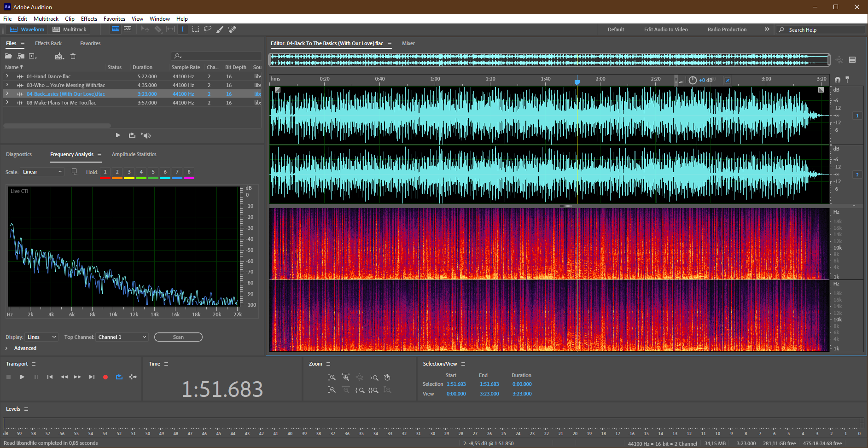Toggle Files panel auto-play speaker icon
This screenshot has height=448, width=868.
(x=146, y=135)
